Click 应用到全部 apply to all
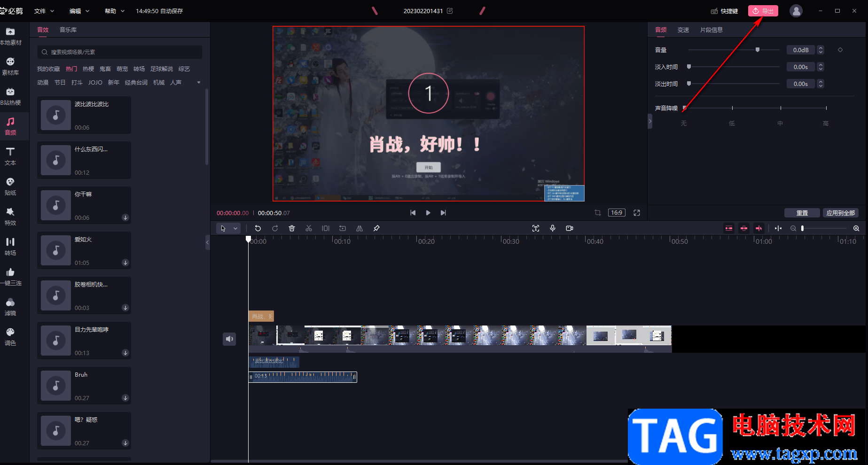868x465 pixels. (840, 213)
